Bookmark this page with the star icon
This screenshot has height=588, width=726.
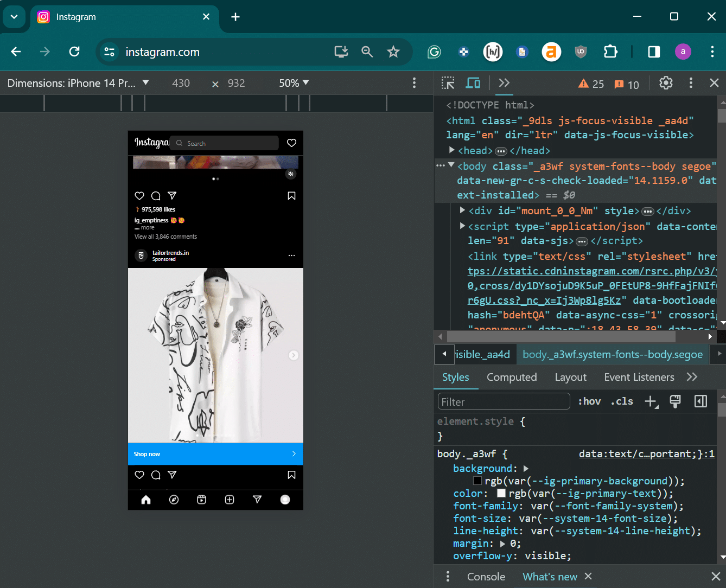[393, 52]
